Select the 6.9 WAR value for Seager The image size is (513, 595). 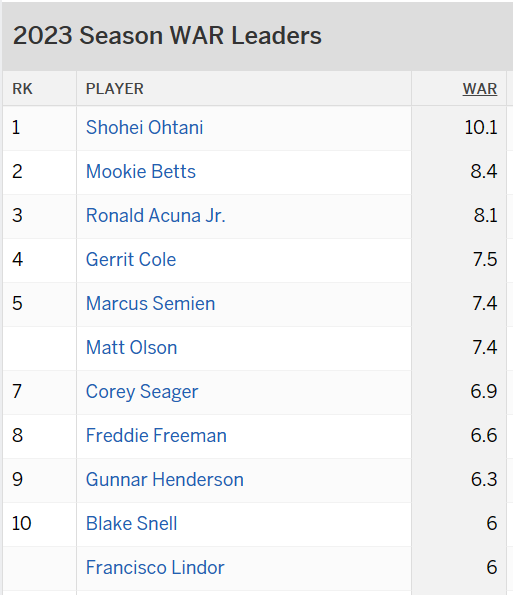(x=483, y=392)
